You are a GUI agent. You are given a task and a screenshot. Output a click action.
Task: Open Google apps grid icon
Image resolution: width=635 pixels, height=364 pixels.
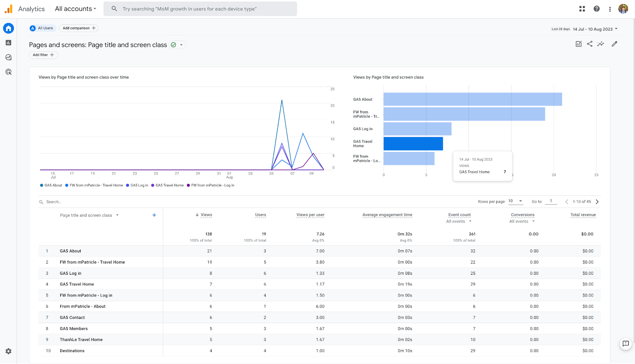tap(582, 9)
